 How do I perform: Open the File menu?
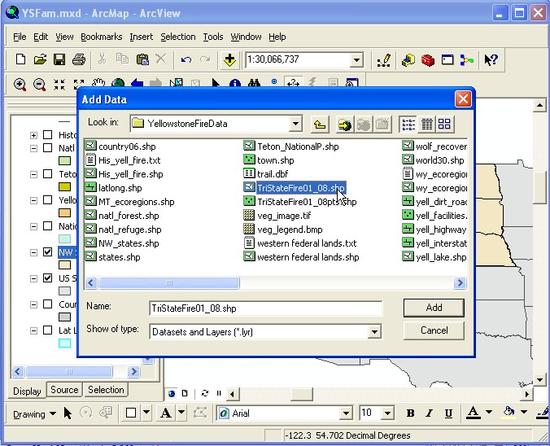point(20,37)
